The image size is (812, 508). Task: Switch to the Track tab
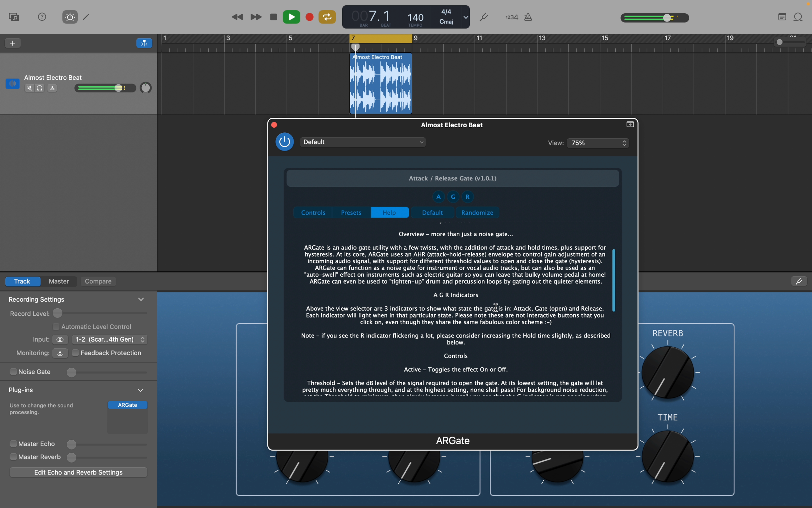tap(23, 281)
